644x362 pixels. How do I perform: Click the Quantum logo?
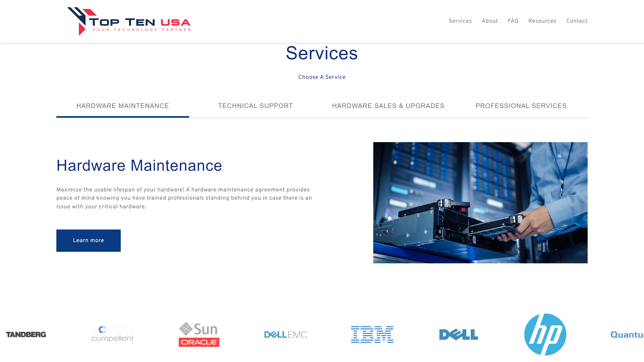[627, 334]
